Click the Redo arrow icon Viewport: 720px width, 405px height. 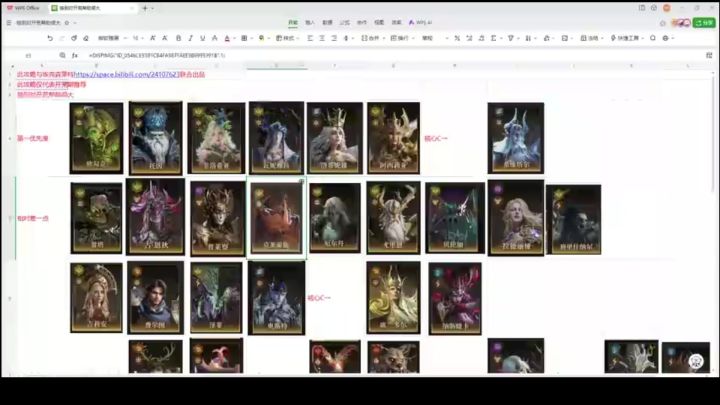click(x=62, y=38)
